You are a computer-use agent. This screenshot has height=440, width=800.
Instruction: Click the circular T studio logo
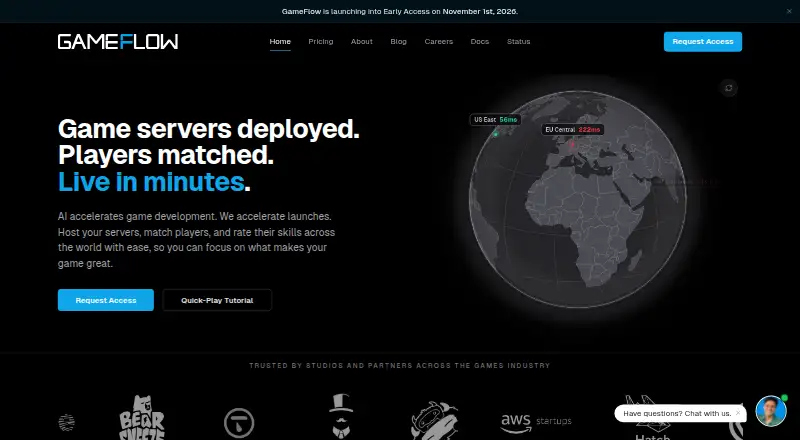tap(239, 423)
